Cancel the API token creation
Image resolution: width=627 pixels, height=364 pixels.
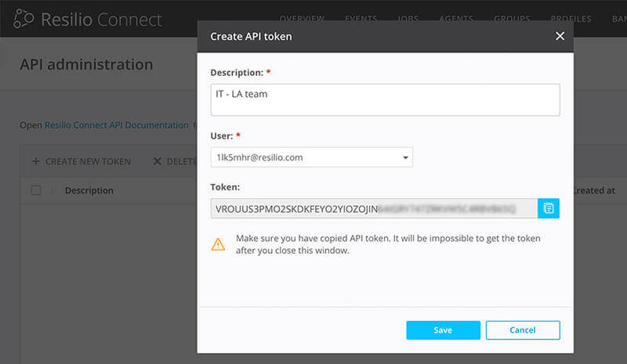tap(523, 330)
